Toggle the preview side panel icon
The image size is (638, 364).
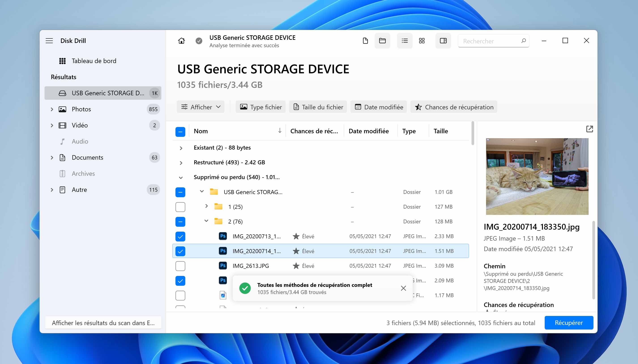pyautogui.click(x=443, y=41)
